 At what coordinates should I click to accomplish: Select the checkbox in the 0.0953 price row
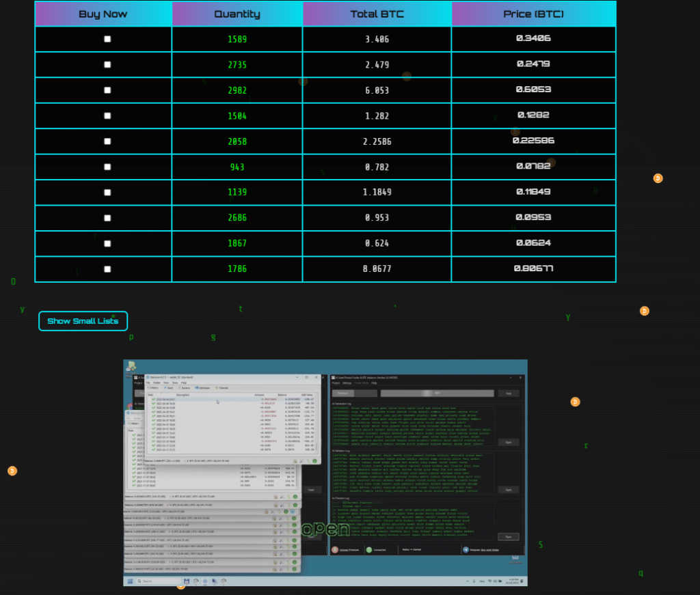tap(107, 218)
